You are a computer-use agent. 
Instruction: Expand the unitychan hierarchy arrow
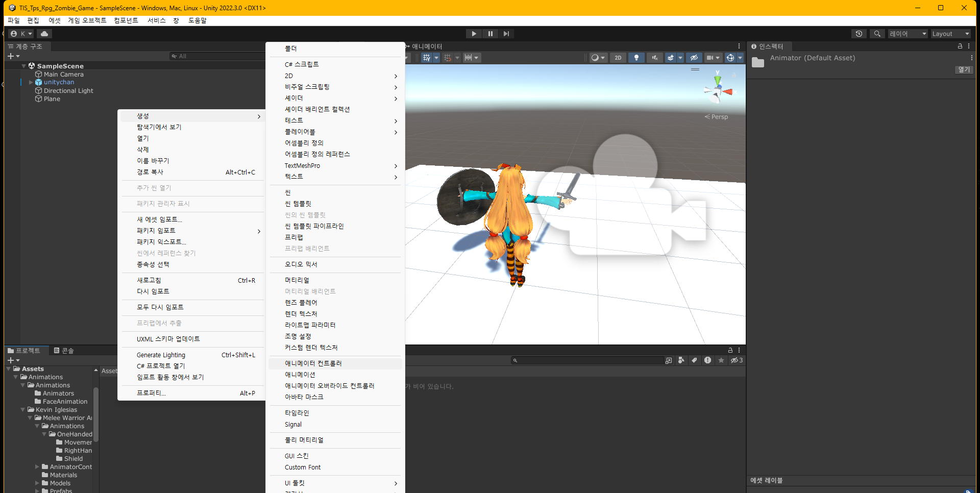(x=31, y=82)
